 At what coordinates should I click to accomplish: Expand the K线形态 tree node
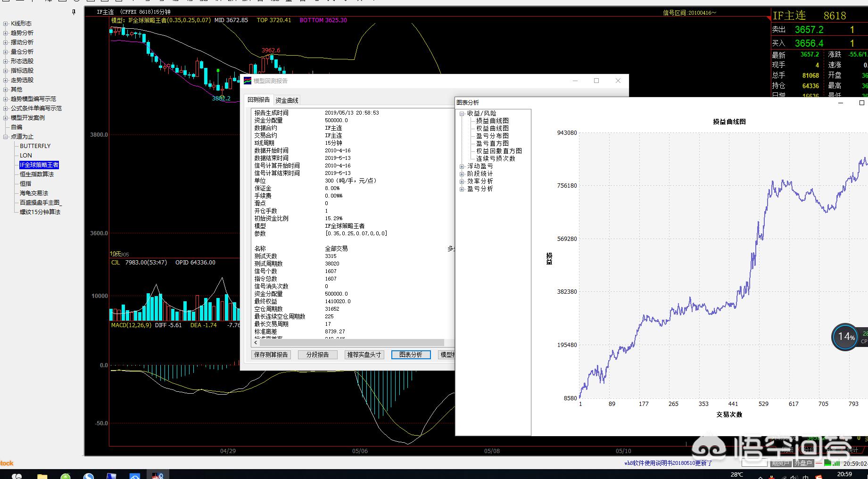coord(5,24)
